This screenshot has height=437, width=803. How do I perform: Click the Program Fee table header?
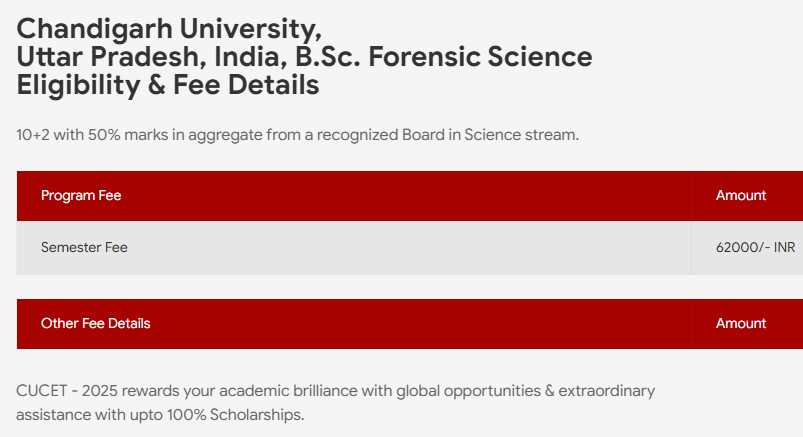(x=81, y=195)
